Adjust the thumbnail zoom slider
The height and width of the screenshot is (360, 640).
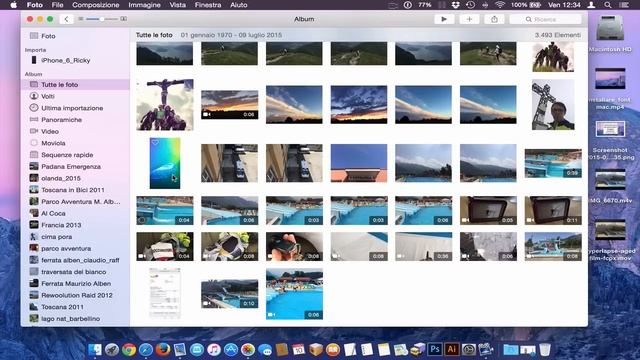pos(102,19)
